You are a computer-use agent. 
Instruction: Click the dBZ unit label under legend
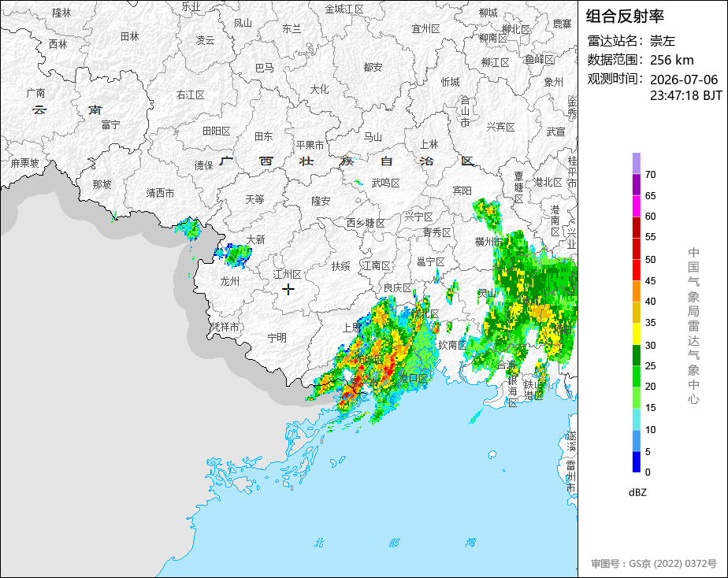click(637, 493)
